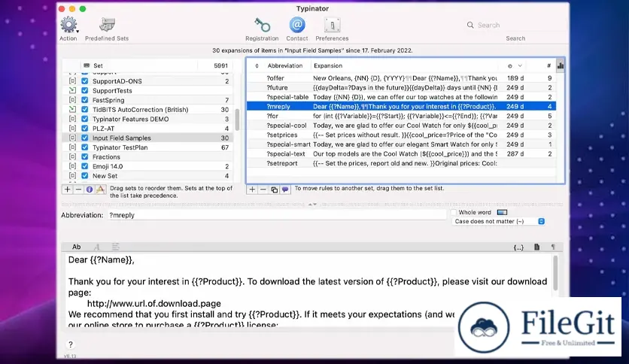Select the ?special-table rule
Image resolution: width=629 pixels, height=364 pixels.
point(401,97)
